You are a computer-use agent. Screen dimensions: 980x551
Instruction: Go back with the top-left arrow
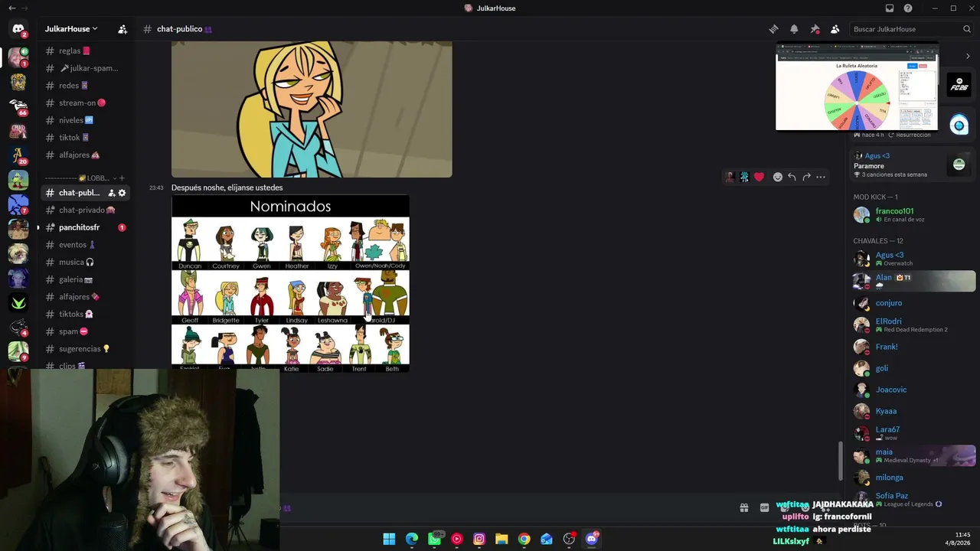click(x=11, y=8)
